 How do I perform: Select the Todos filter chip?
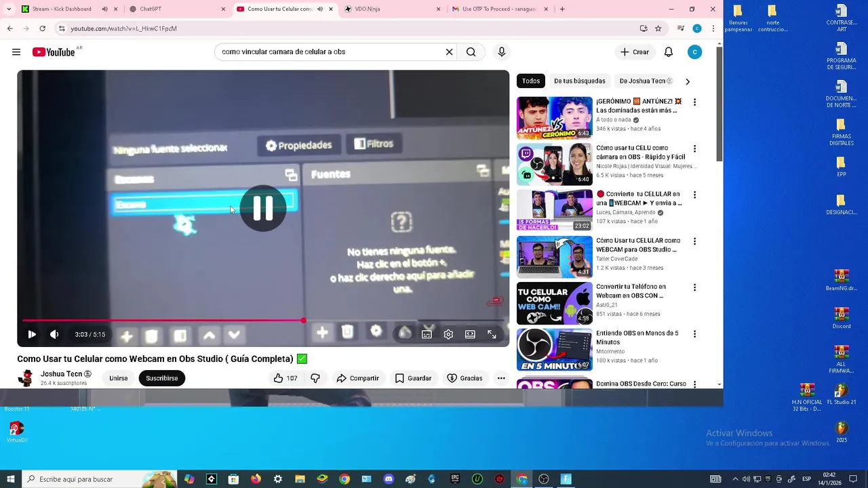point(531,81)
